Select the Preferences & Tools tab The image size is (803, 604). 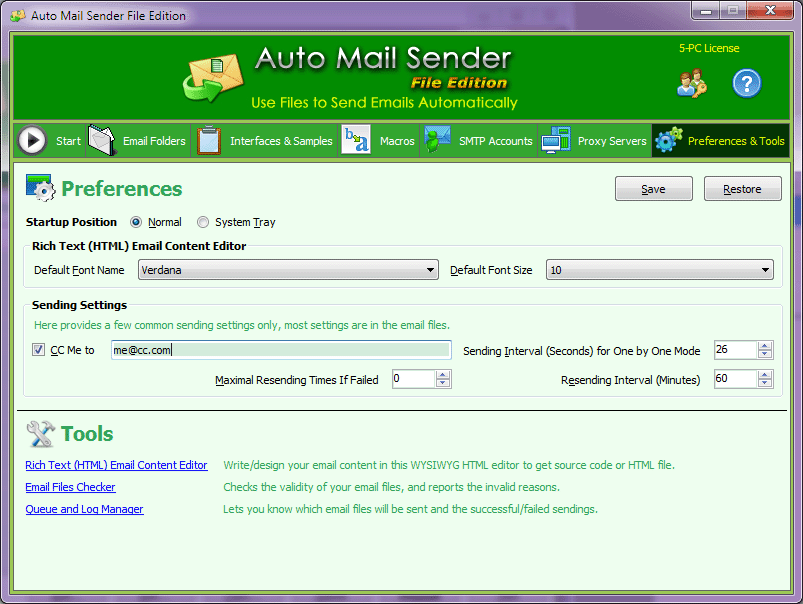click(x=721, y=140)
